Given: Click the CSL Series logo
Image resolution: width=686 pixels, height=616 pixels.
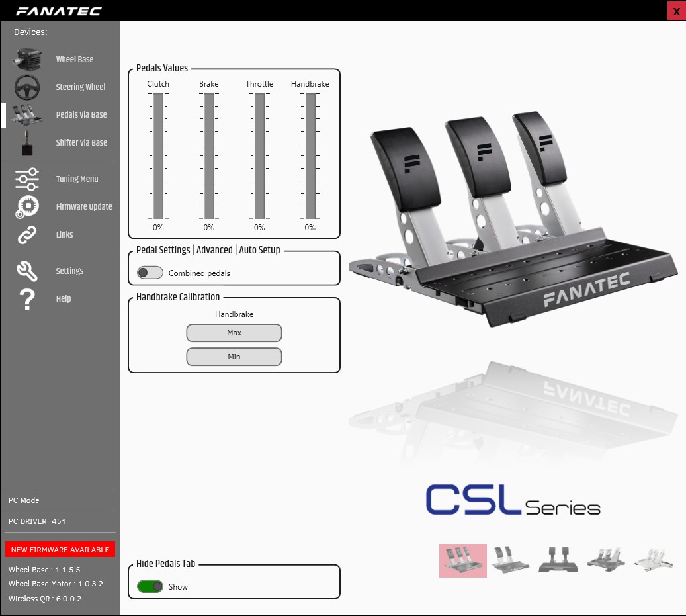Looking at the screenshot, I should click(513, 500).
